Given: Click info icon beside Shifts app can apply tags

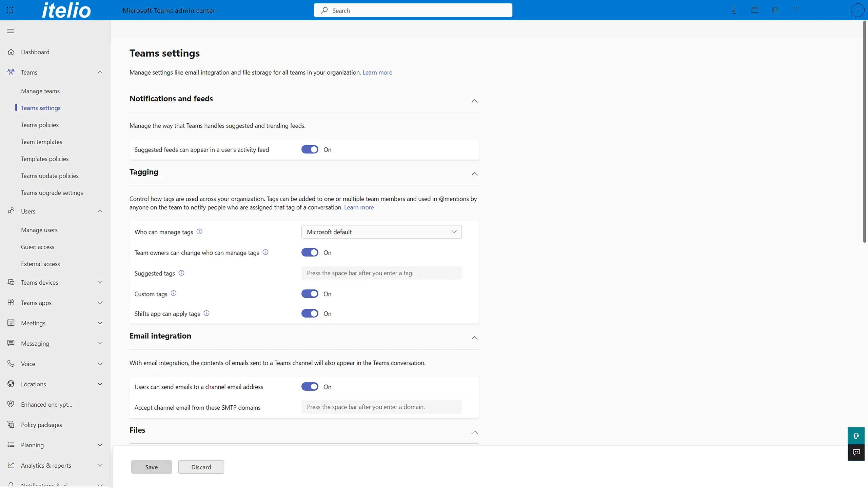Looking at the screenshot, I should point(206,313).
